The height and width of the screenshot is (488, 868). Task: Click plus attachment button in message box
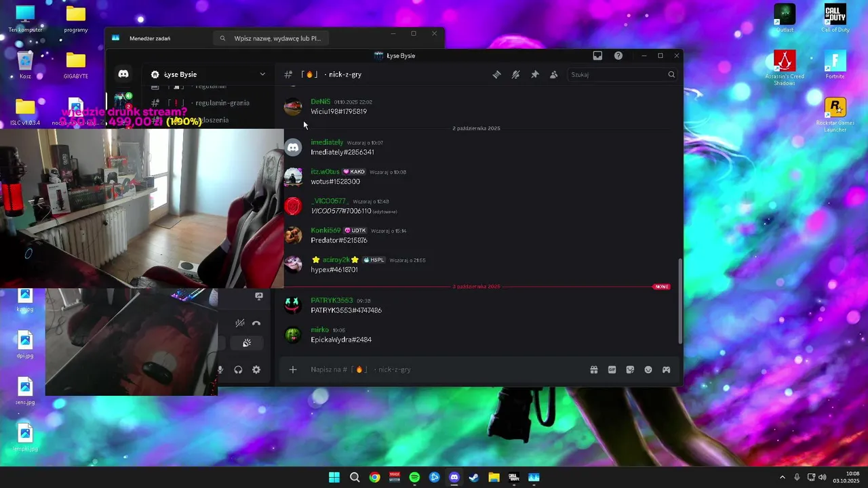(x=293, y=369)
